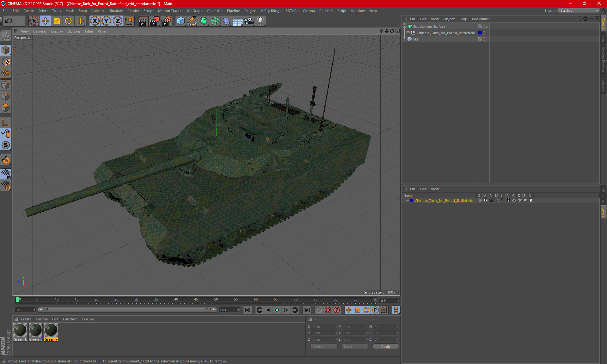The width and height of the screenshot is (607, 364).
Task: Toggle Sky visibility dots
Action: (484, 39)
